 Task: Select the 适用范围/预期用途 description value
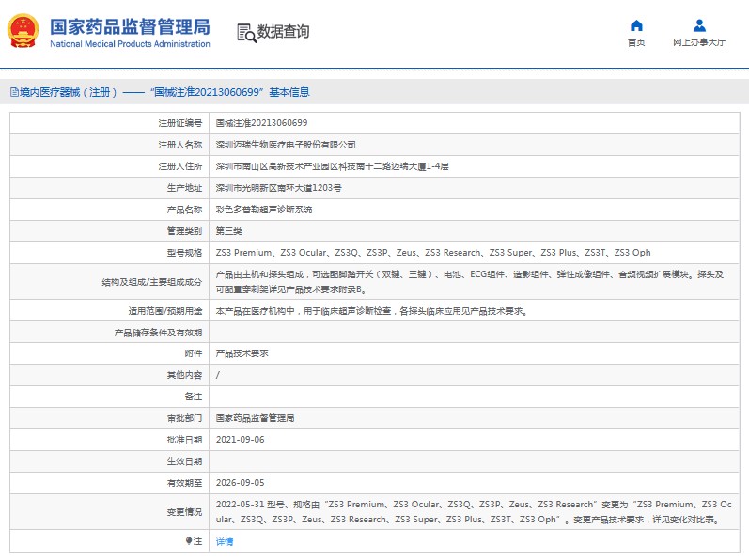pos(371,311)
